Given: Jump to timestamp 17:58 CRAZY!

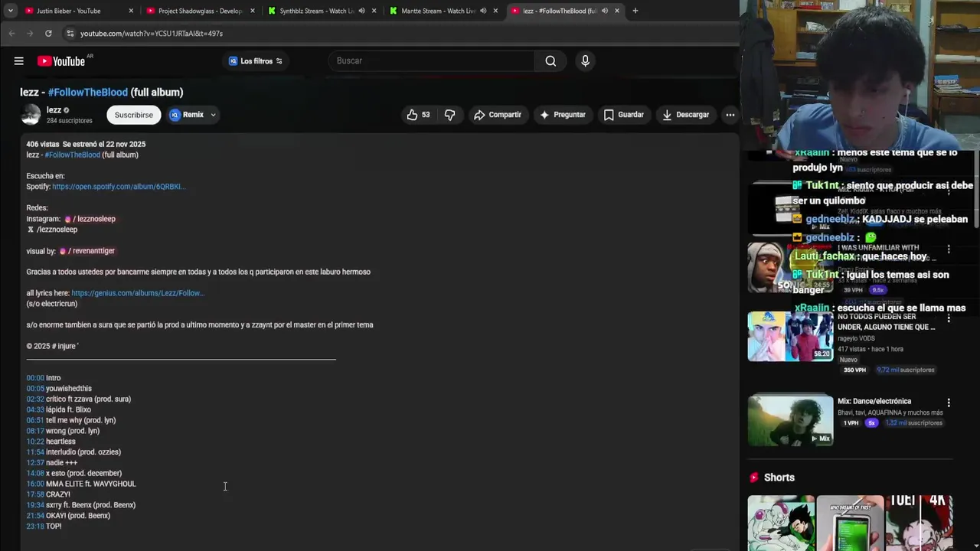Looking at the screenshot, I should pyautogui.click(x=35, y=494).
